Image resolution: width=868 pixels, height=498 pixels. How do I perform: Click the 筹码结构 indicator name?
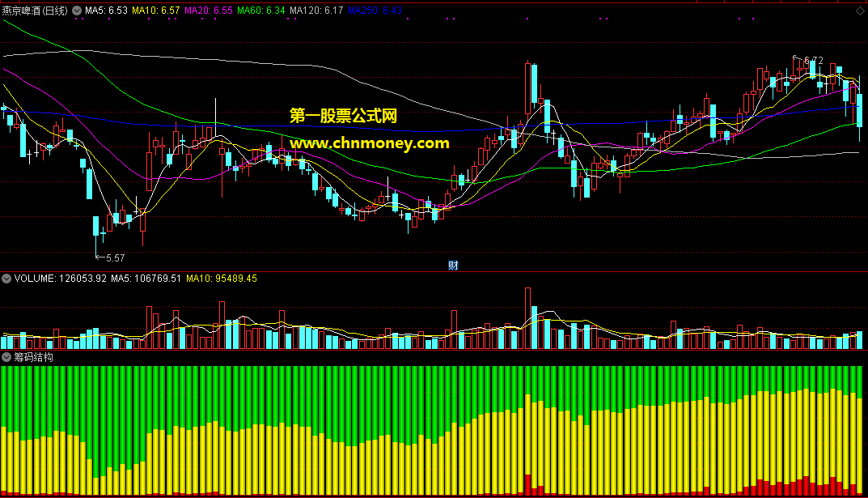34,357
